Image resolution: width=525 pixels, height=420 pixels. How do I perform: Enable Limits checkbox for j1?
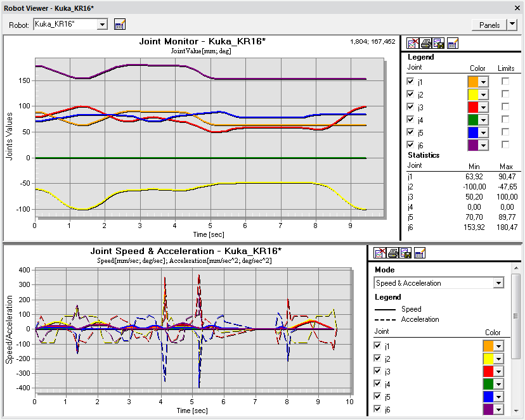tap(505, 81)
